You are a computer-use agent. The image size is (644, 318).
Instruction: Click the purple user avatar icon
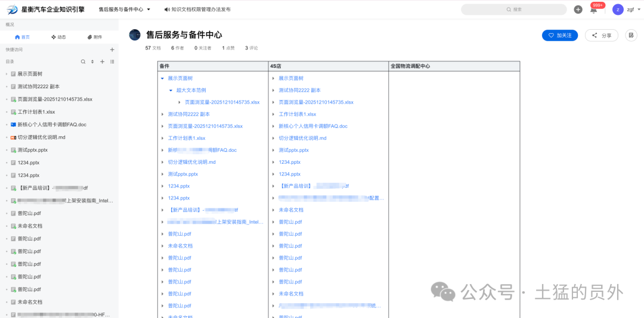click(618, 10)
